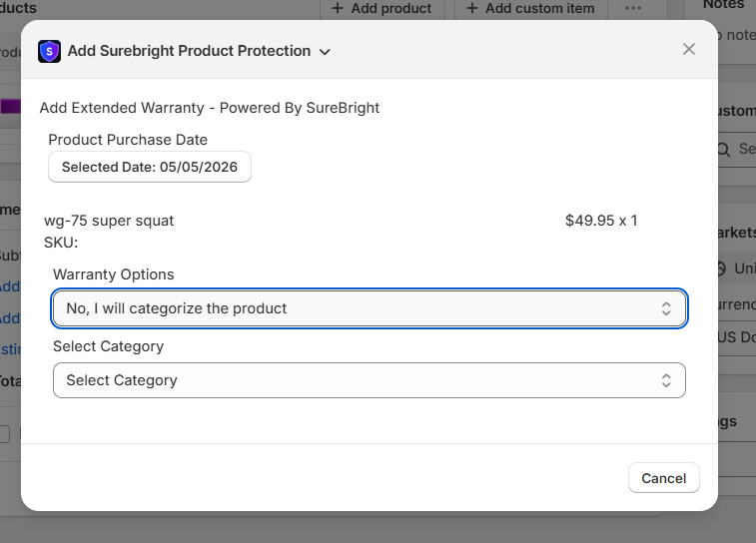Open the Warranty Options dropdown
756x543 pixels.
pyautogui.click(x=369, y=308)
